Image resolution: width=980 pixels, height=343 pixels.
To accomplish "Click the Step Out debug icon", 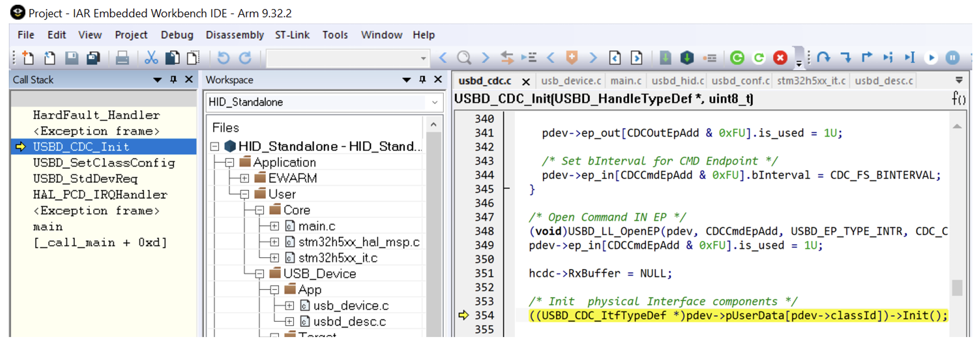I will point(867,58).
